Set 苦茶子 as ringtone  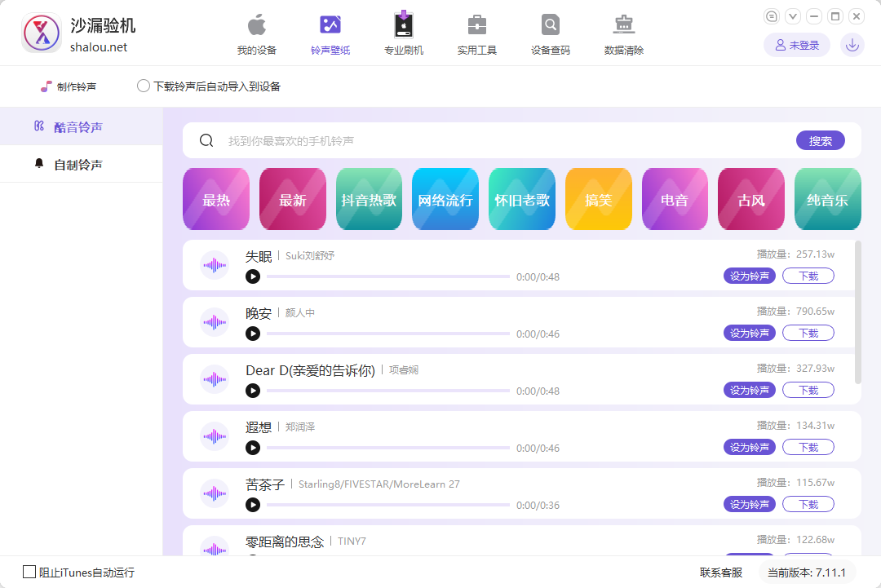(x=750, y=504)
